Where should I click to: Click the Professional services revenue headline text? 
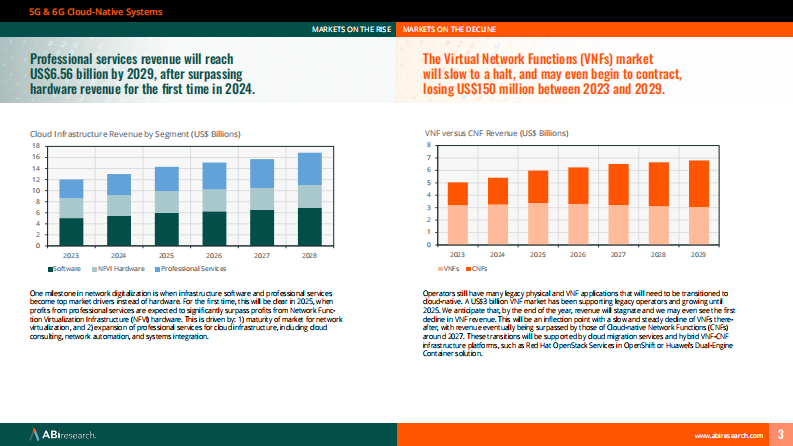coord(143,74)
